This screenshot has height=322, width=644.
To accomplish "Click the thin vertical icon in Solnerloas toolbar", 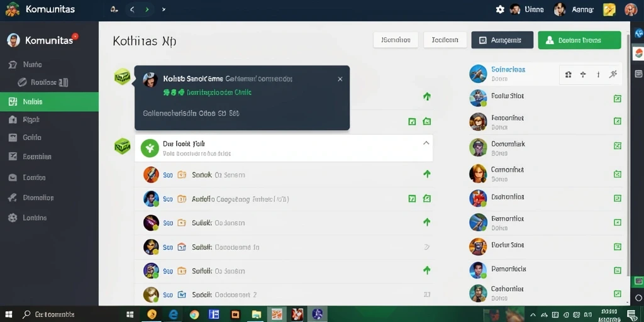I will pos(598,74).
